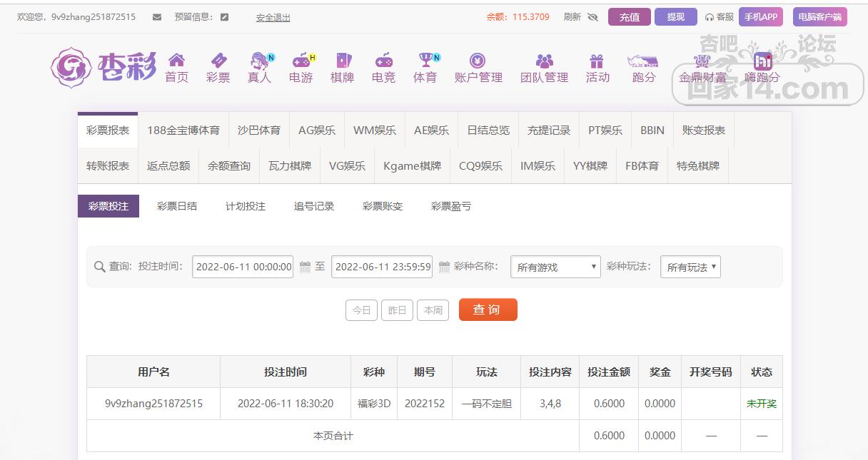
Task: Click the home (首页) icon
Action: 176,60
